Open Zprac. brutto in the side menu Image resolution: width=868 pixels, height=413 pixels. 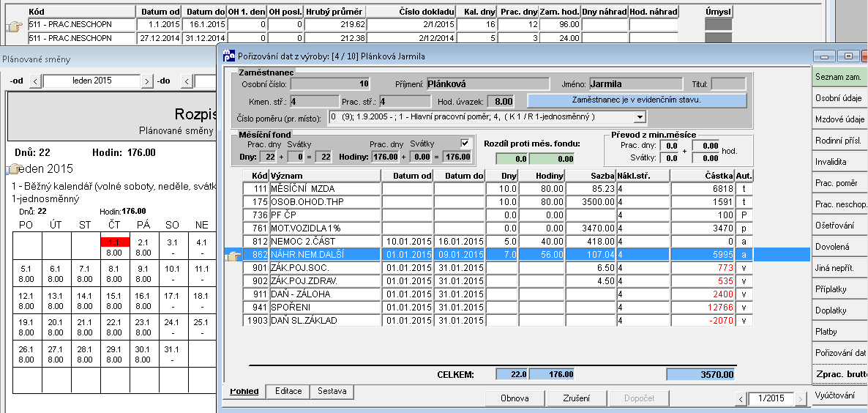pyautogui.click(x=839, y=374)
